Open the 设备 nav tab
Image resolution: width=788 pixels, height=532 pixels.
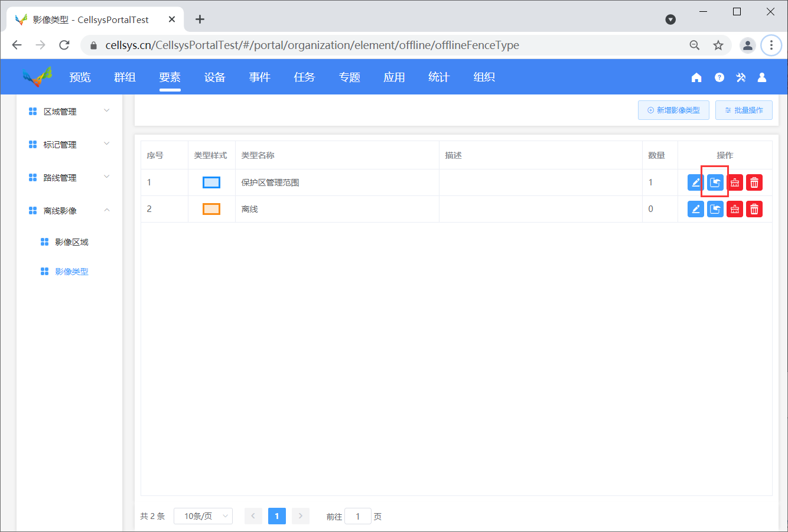tap(214, 77)
